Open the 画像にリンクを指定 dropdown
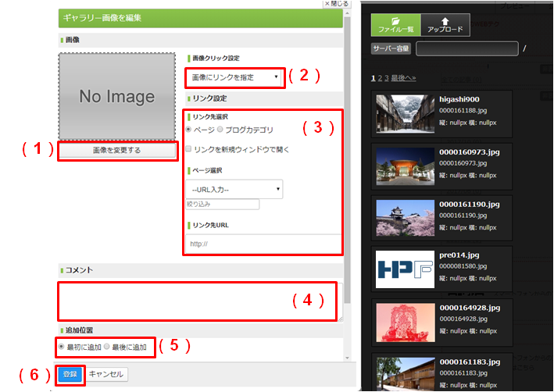Viewport: 554px width, 392px height. [x=235, y=77]
